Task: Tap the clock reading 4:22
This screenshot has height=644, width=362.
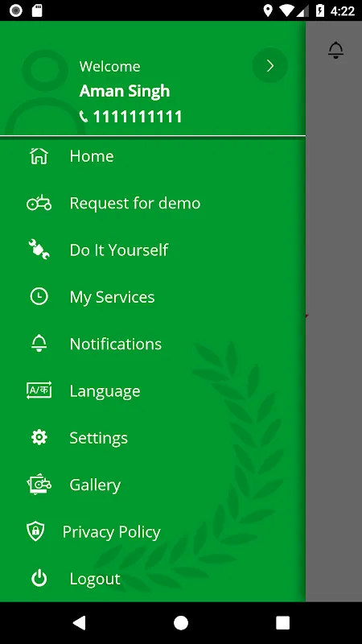Action: click(343, 11)
